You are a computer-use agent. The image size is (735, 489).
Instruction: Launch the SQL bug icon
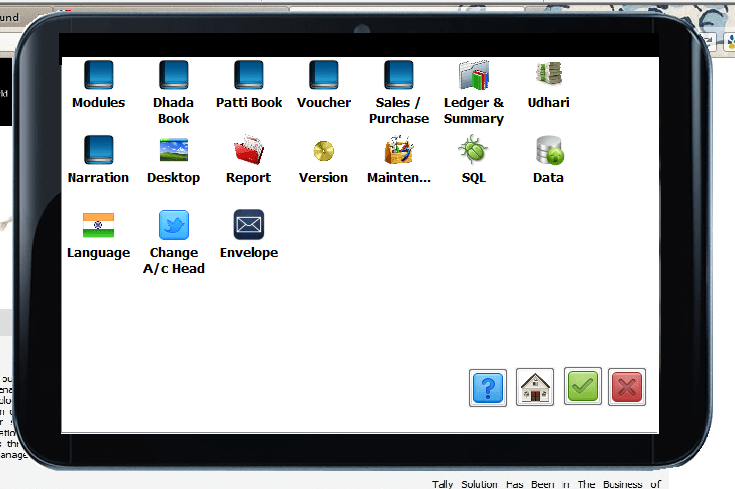[473, 151]
